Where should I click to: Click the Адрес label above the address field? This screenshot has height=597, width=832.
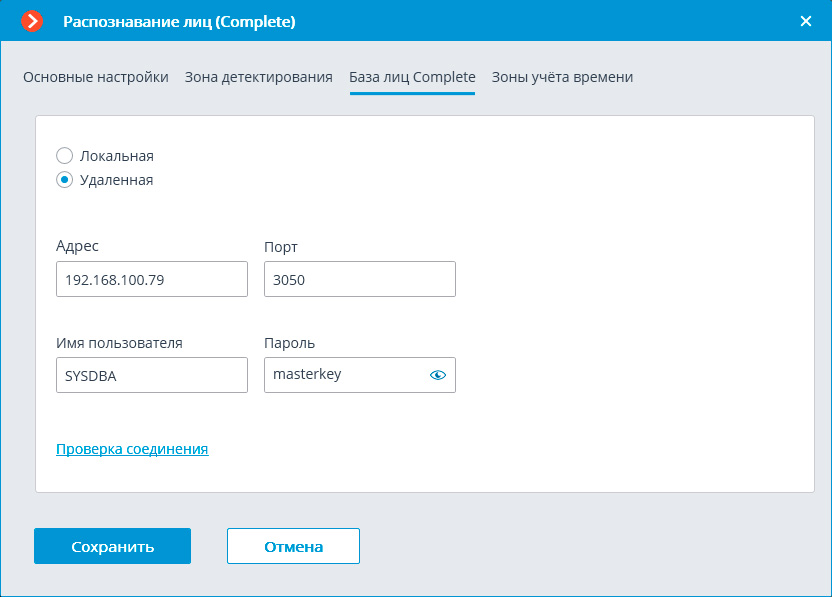78,246
